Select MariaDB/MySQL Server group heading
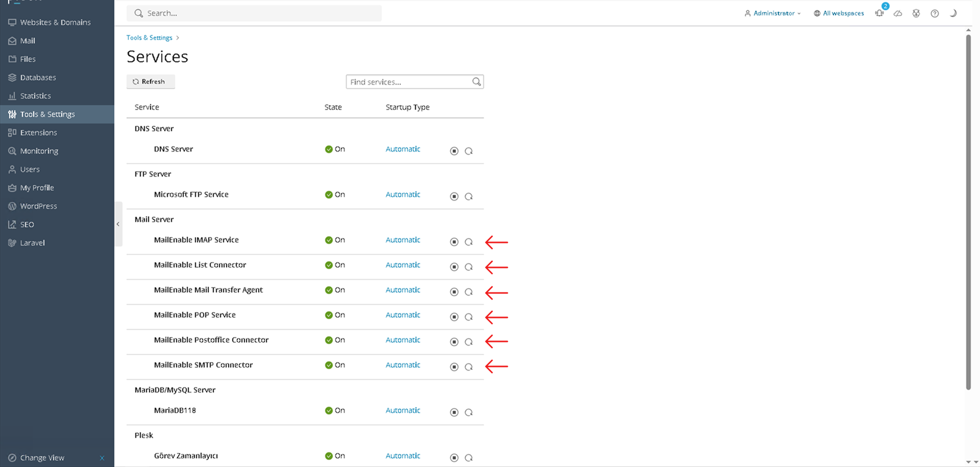The width and height of the screenshot is (980, 467). pyautogui.click(x=175, y=390)
